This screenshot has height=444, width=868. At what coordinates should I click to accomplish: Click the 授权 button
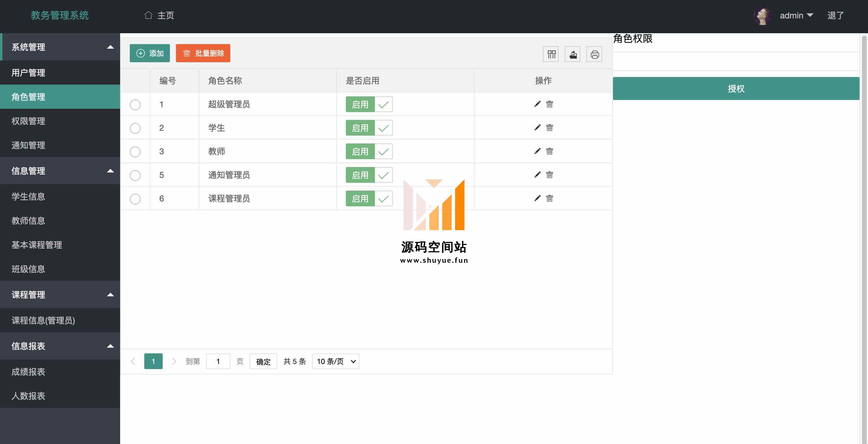coord(736,88)
